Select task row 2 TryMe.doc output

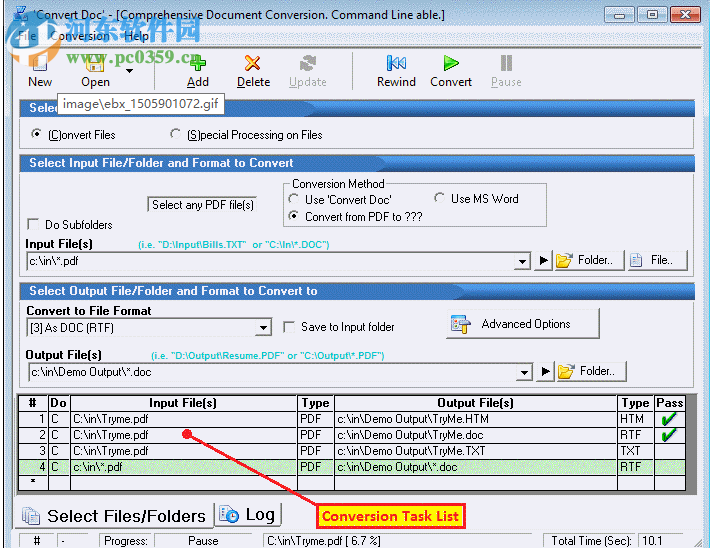point(475,435)
